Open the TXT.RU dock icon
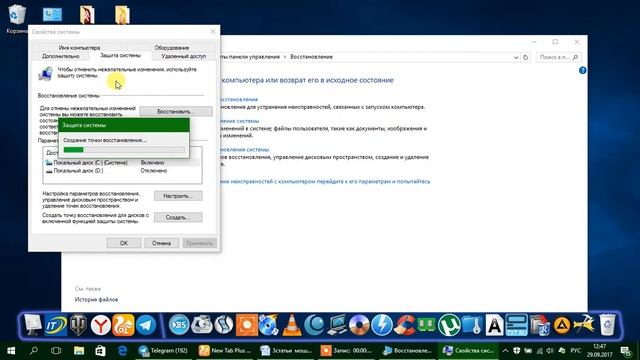The width and height of the screenshot is (640, 360). point(517,325)
